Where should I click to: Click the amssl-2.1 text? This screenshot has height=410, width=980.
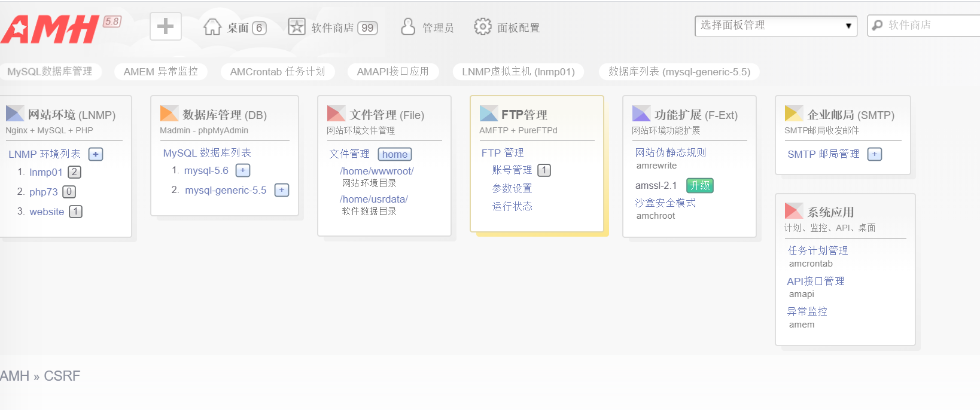[656, 186]
